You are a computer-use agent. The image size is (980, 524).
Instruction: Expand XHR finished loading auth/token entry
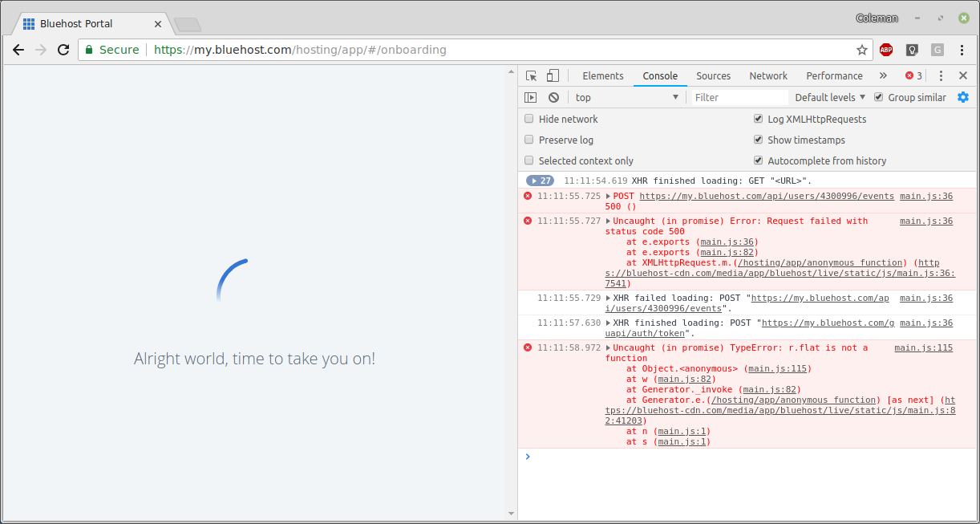click(x=609, y=323)
